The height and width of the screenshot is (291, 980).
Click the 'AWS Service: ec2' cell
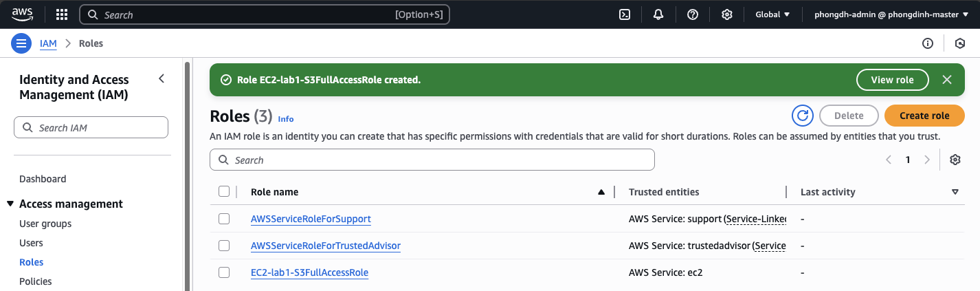pos(666,272)
